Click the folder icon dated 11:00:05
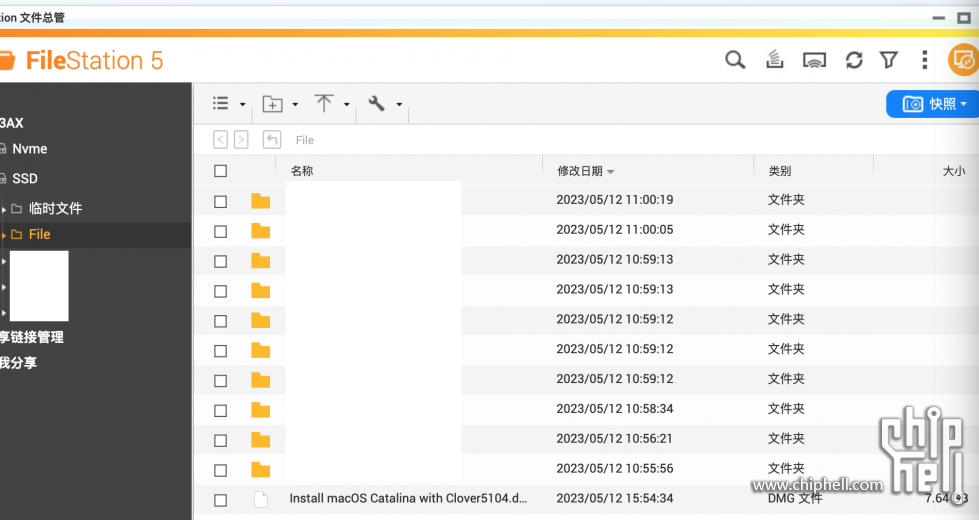This screenshot has height=520, width=979. click(260, 230)
